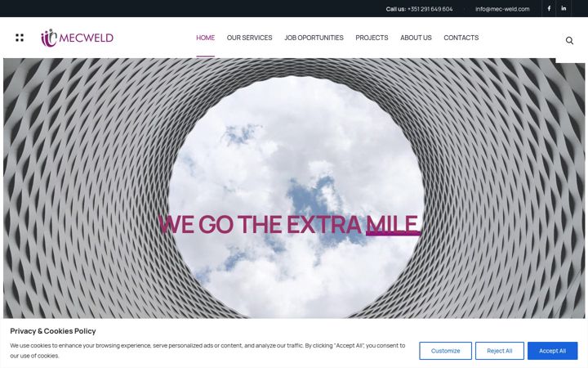The image size is (588, 368).
Task: Open Job Oportunities menu item
Action: click(314, 38)
